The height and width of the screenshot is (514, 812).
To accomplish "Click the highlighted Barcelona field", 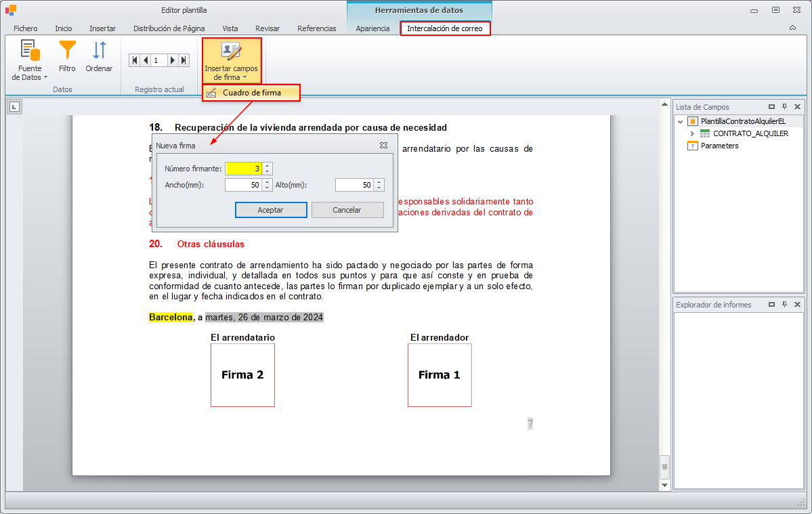I will pyautogui.click(x=171, y=318).
